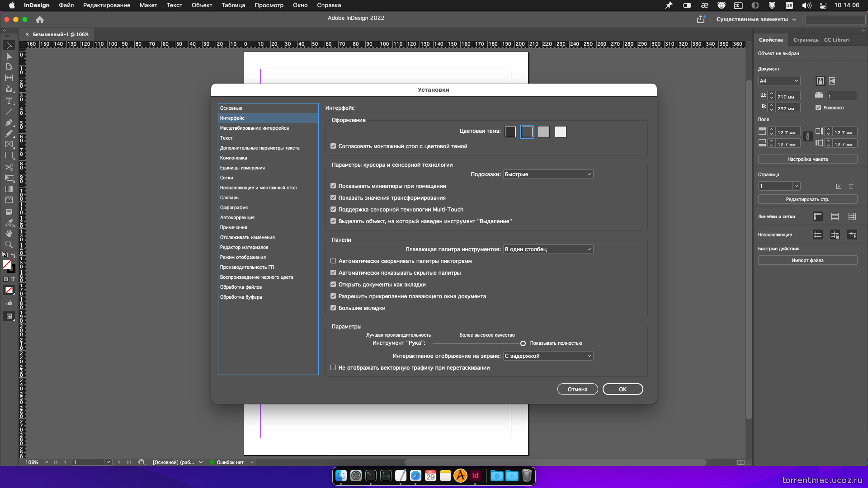Open the 'Подсказки' dropdown

click(x=548, y=174)
